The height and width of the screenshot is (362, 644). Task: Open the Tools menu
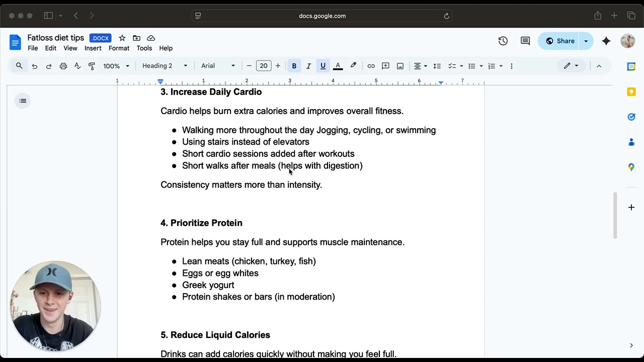pos(144,48)
